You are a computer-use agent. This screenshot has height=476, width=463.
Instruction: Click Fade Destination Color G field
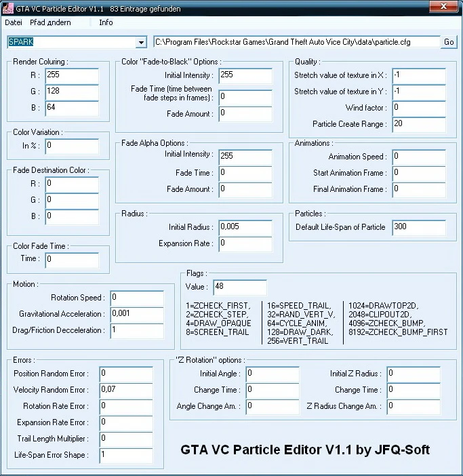click(72, 200)
